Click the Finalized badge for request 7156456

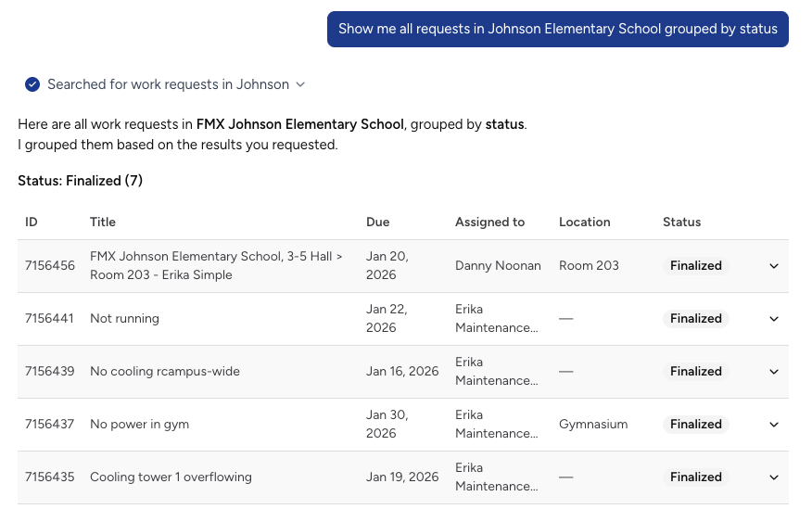[695, 266]
